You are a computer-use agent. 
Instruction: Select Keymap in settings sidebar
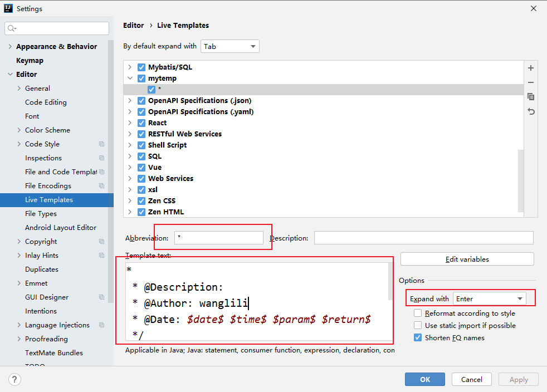tap(30, 61)
